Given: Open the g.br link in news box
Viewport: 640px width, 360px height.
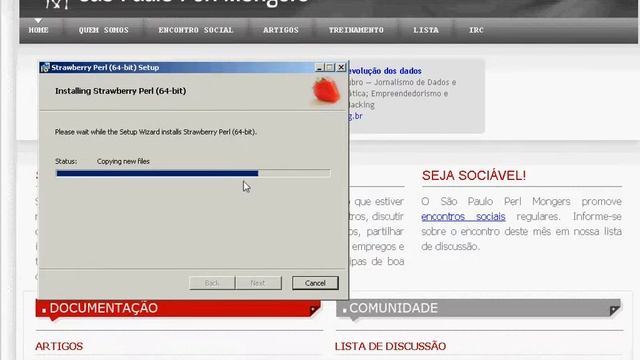Looking at the screenshot, I should 355,116.
